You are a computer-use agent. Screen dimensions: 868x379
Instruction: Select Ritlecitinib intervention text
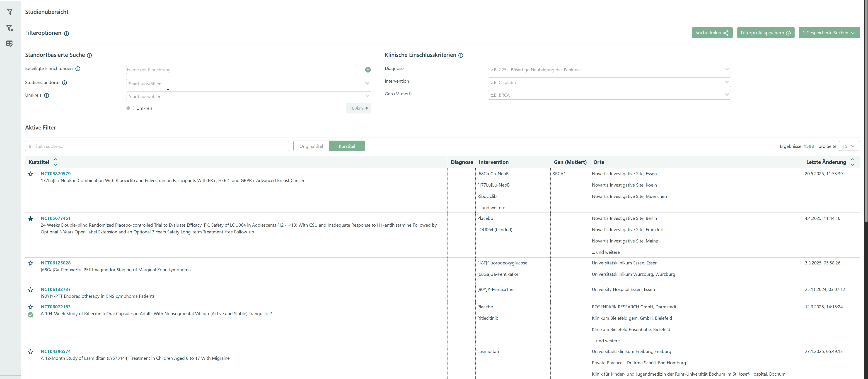488,318
